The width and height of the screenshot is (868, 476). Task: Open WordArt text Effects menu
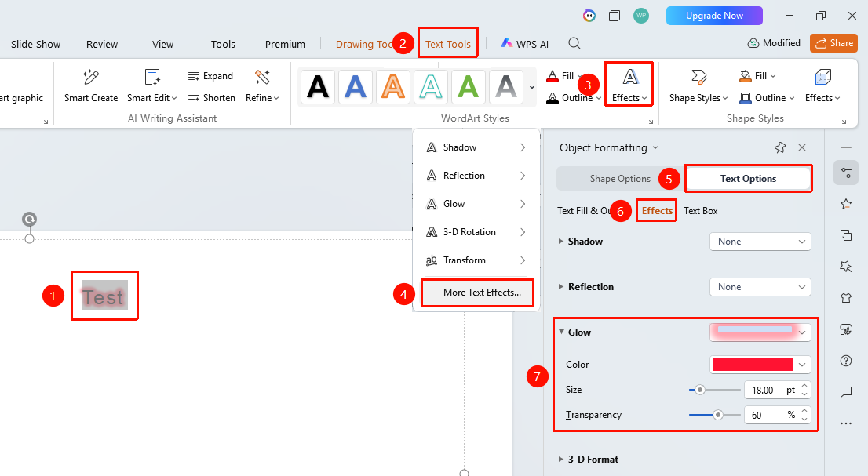(x=629, y=86)
